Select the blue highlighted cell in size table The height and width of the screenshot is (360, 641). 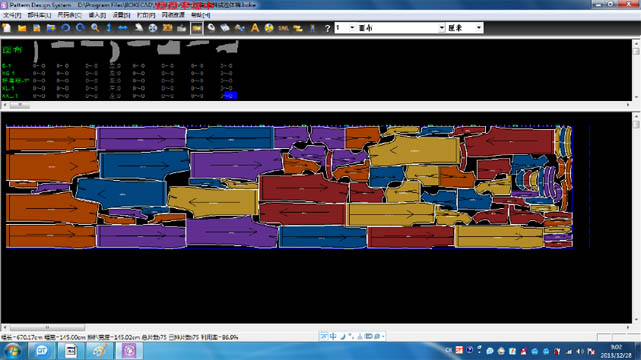(231, 95)
